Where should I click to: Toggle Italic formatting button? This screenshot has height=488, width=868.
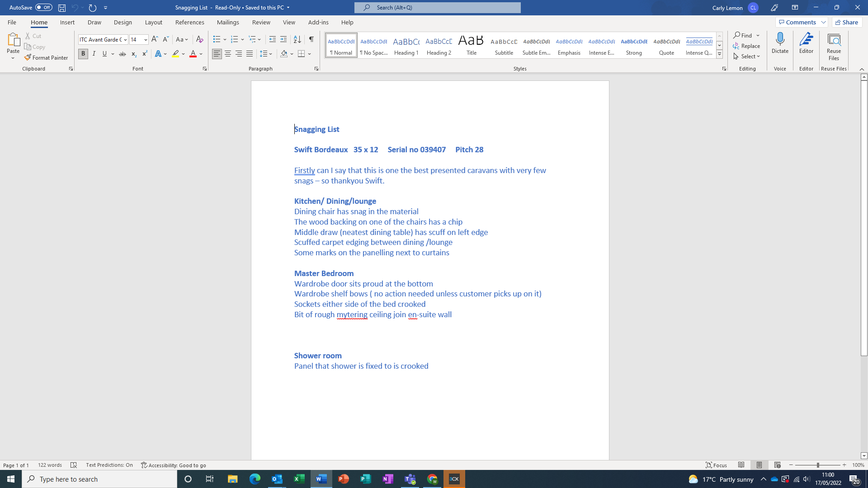coord(94,54)
